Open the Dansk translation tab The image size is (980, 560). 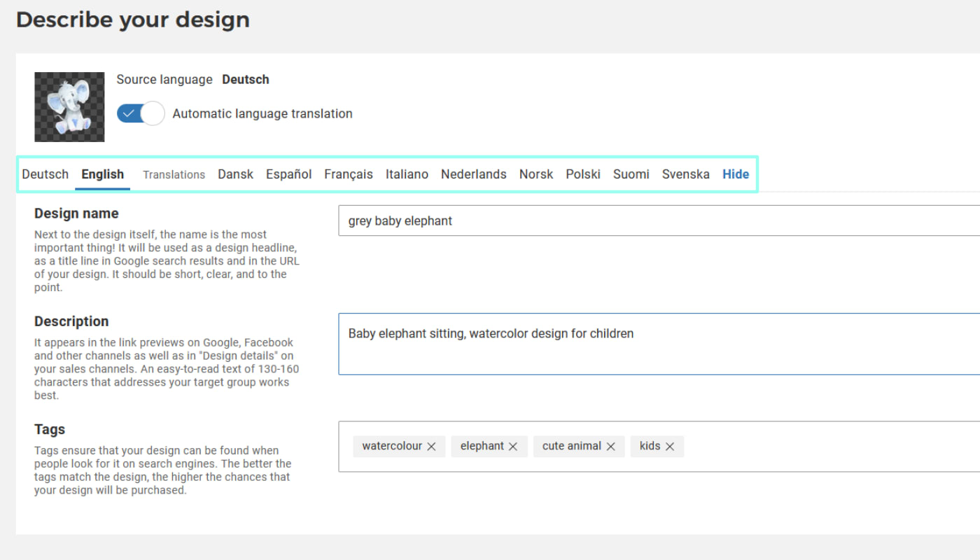[x=235, y=174]
